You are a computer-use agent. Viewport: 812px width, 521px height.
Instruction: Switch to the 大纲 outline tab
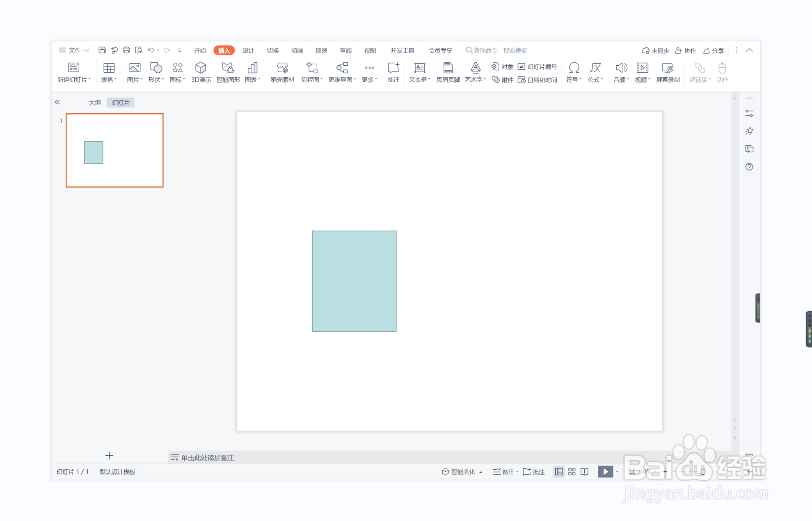pos(95,103)
